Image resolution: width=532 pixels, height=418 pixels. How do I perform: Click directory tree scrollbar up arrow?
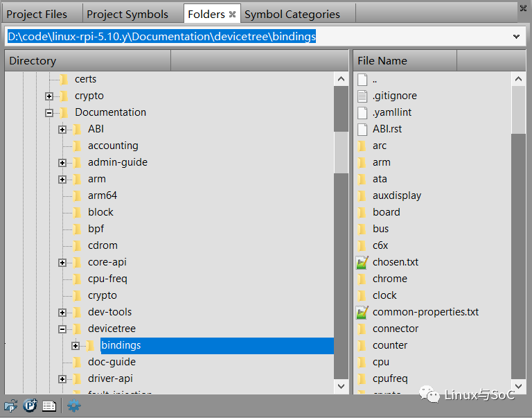(x=341, y=79)
